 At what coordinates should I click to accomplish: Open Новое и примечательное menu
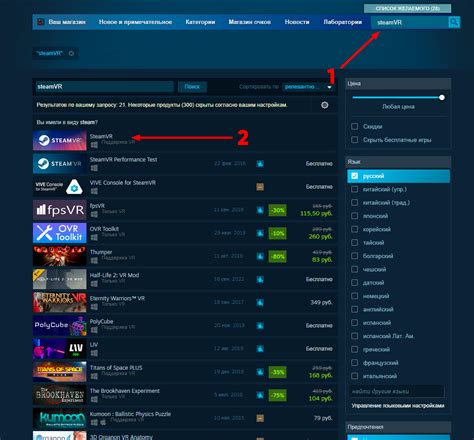click(135, 22)
